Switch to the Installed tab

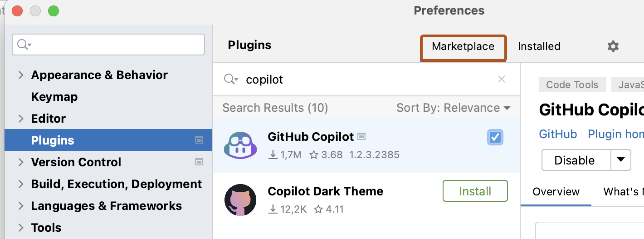(x=539, y=46)
